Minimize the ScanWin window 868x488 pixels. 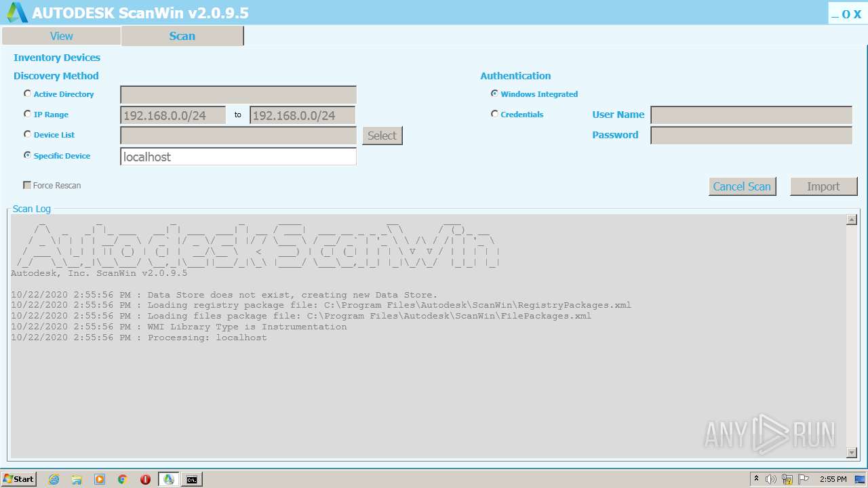coord(835,14)
